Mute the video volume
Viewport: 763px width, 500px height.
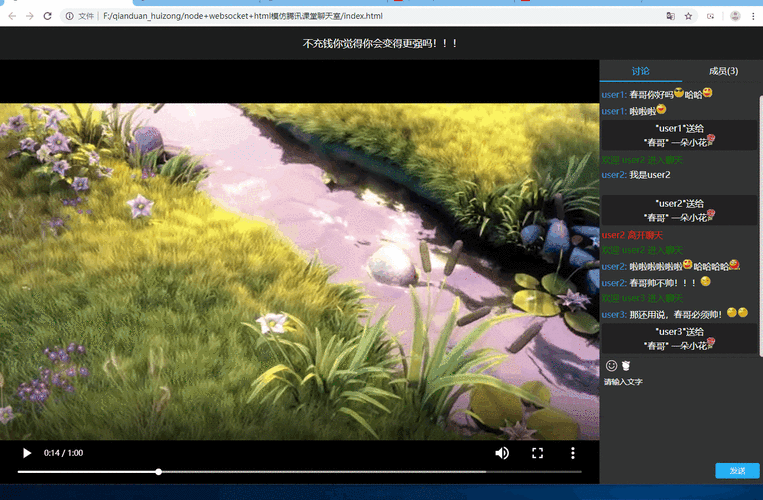(502, 453)
